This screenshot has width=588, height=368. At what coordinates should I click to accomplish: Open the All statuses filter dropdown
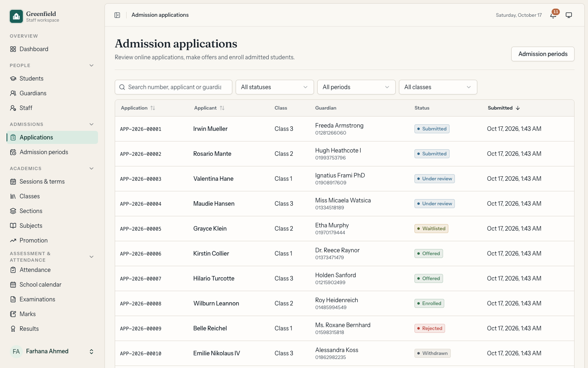pyautogui.click(x=275, y=87)
